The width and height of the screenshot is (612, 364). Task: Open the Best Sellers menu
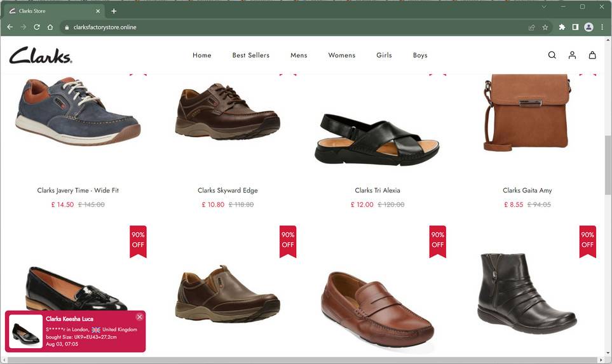pos(251,55)
